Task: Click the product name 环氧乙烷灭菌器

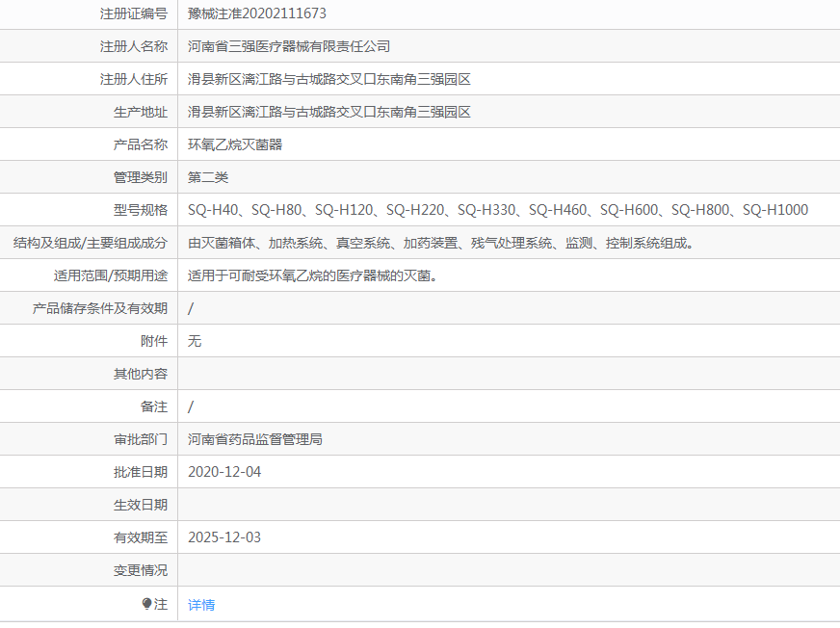Action: pyautogui.click(x=235, y=144)
